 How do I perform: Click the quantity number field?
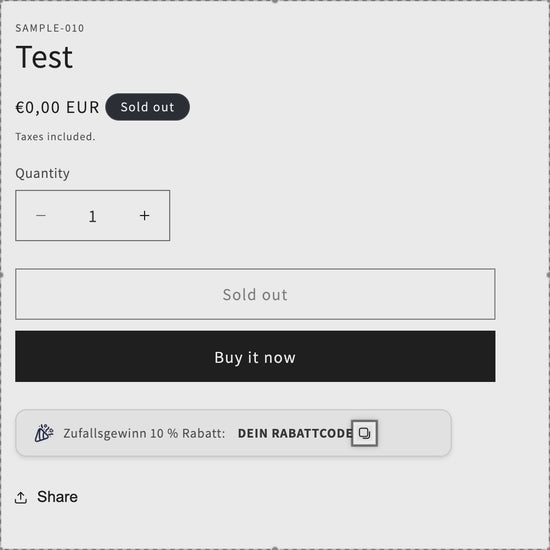pyautogui.click(x=93, y=216)
